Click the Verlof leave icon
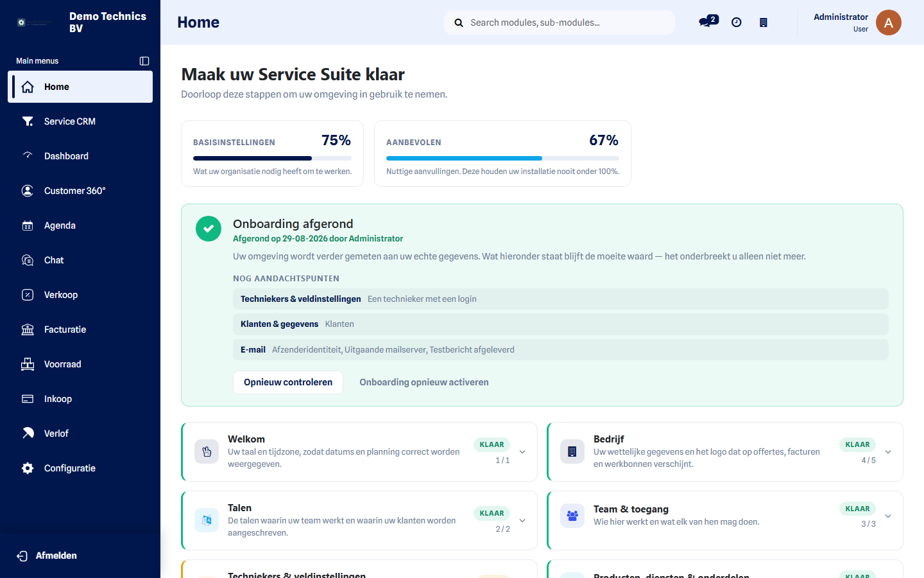 (x=28, y=433)
